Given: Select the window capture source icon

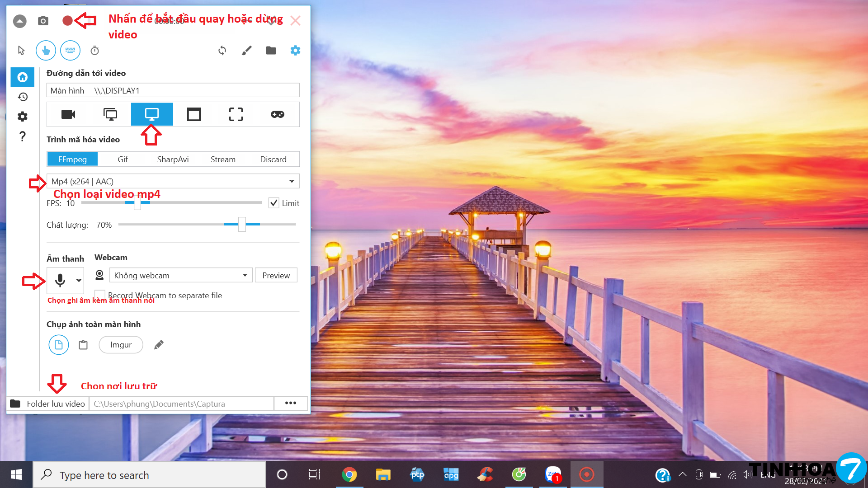Looking at the screenshot, I should 193,114.
